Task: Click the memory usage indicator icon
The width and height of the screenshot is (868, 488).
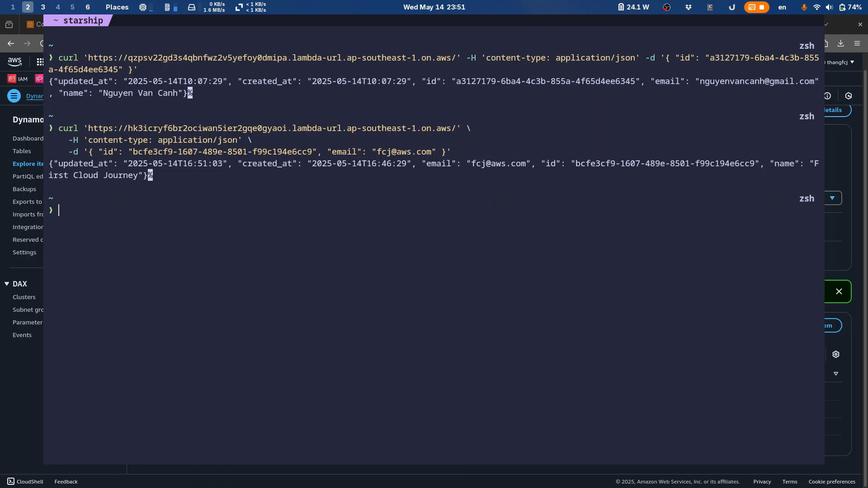Action: click(167, 7)
